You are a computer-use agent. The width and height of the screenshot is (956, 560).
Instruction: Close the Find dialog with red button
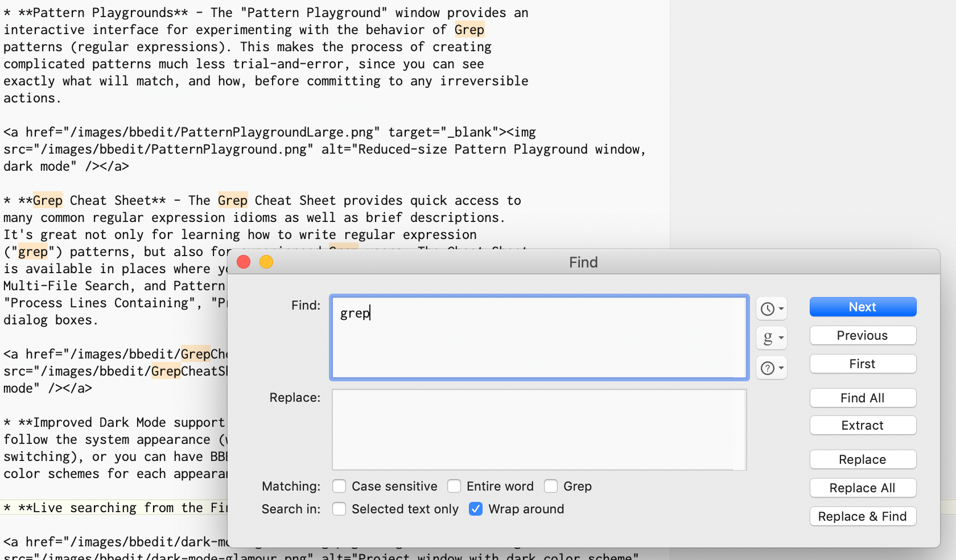[244, 262]
